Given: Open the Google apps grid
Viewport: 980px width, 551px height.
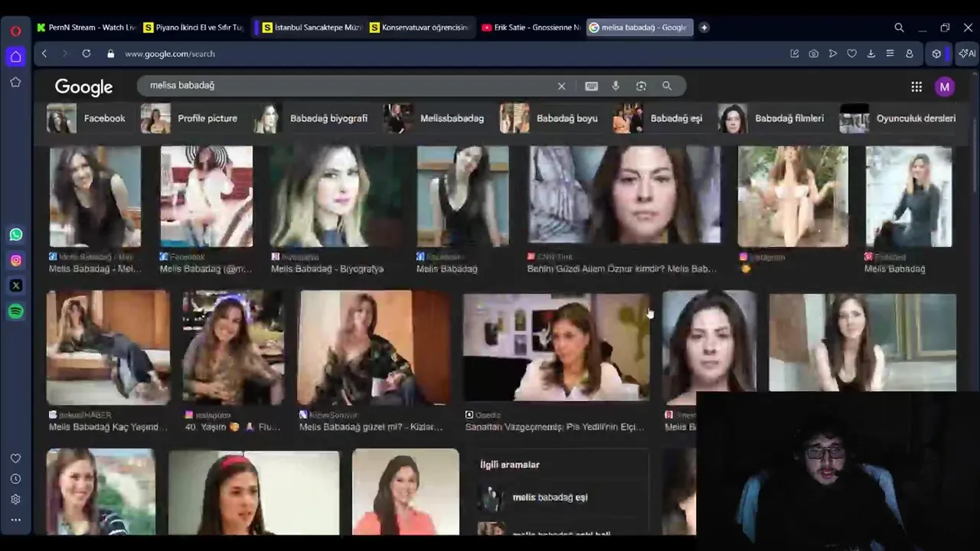Looking at the screenshot, I should [x=916, y=86].
